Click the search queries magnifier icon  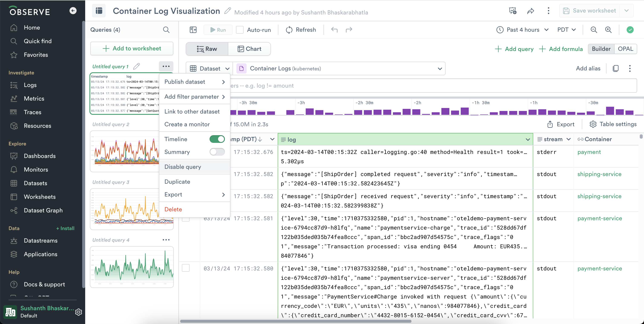pos(166,30)
